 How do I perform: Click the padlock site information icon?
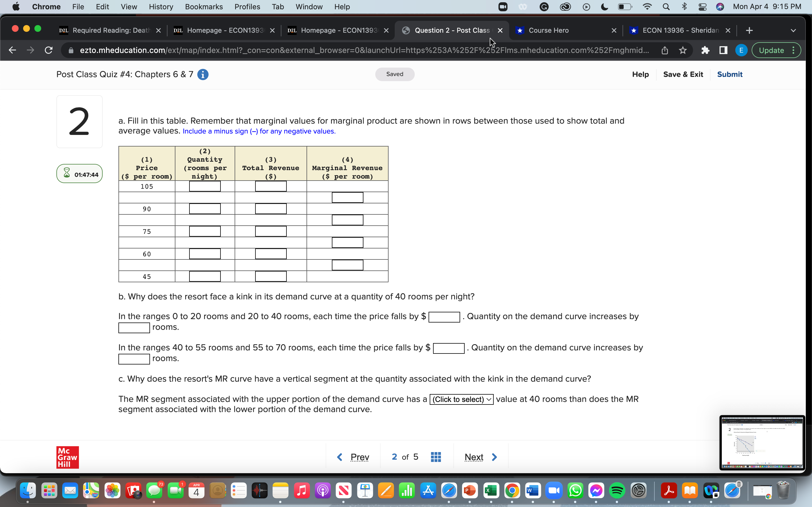tap(71, 50)
